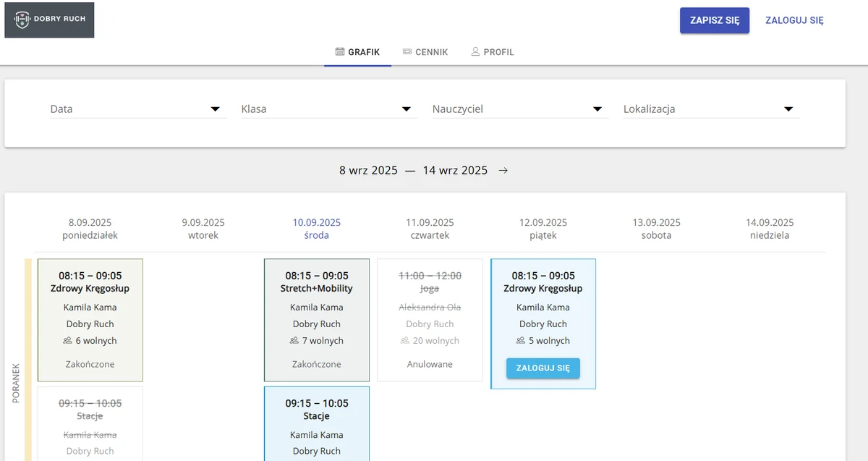Select the "9.09.2025 wtorek" column header

pyautogui.click(x=203, y=229)
